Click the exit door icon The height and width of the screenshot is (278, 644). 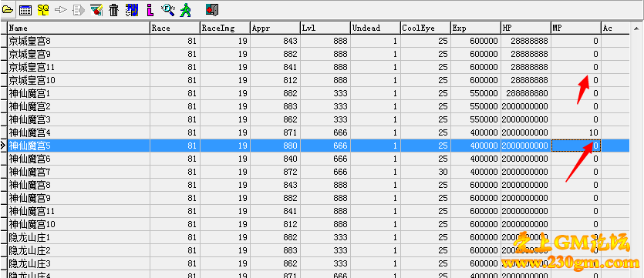pos(212,10)
